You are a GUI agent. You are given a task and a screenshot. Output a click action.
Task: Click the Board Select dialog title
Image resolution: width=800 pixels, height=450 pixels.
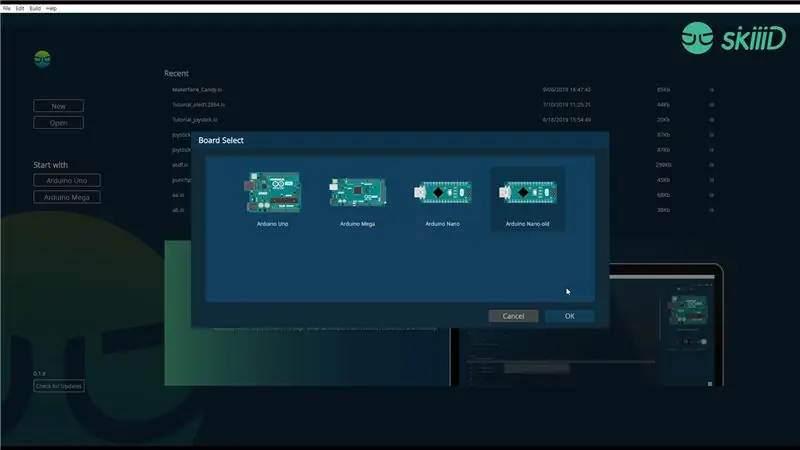click(x=221, y=140)
